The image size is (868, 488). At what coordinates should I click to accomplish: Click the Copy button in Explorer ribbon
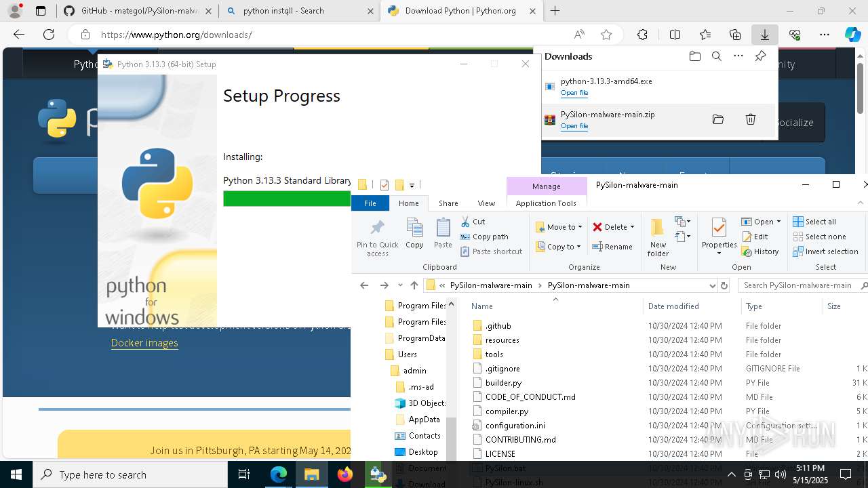tap(414, 234)
